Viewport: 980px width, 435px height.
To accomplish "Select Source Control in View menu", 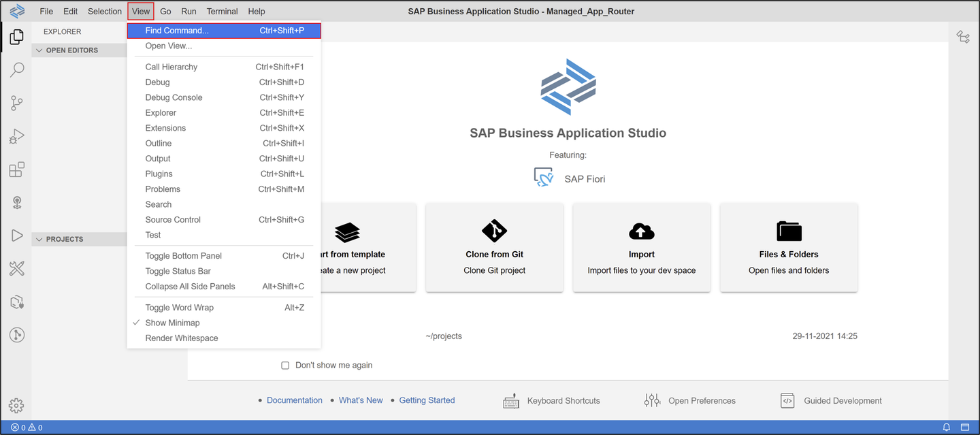I will click(224, 220).
